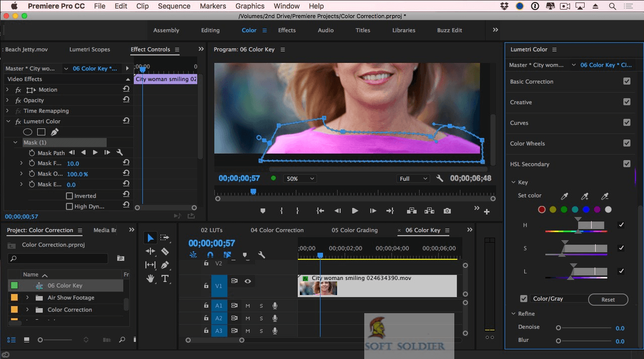Disable the Color Wheels section
This screenshot has width=644, height=359.
point(627,143)
